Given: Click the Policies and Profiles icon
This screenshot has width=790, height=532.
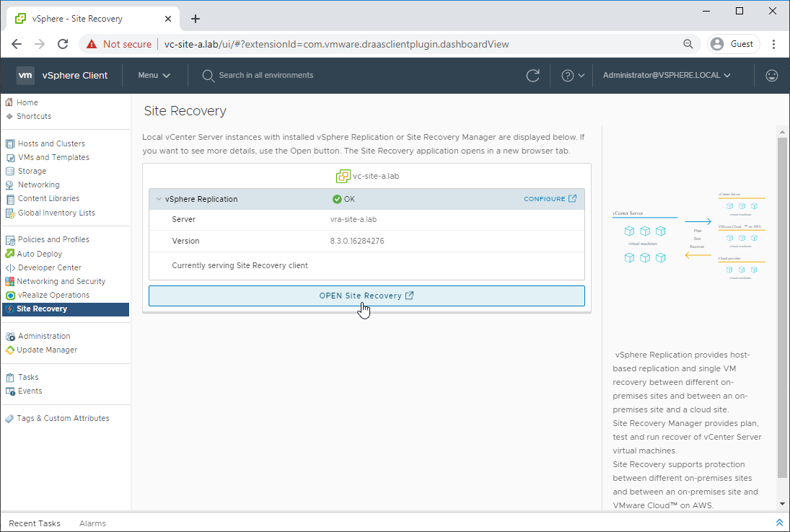Looking at the screenshot, I should coord(9,239).
